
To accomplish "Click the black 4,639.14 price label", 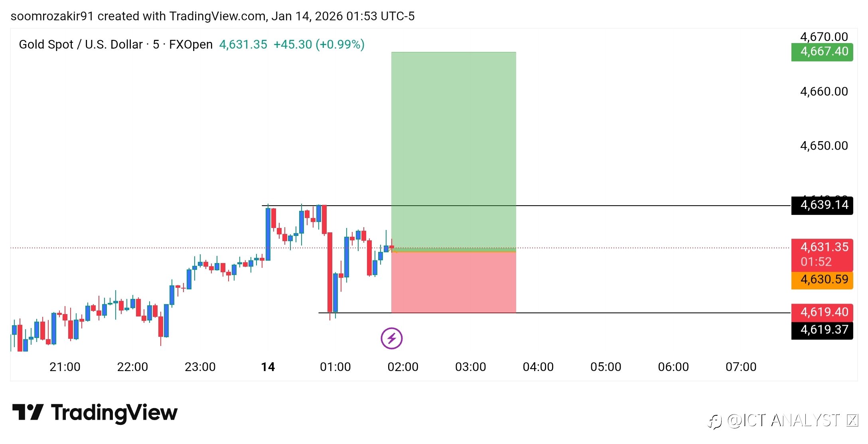I will 822,205.
